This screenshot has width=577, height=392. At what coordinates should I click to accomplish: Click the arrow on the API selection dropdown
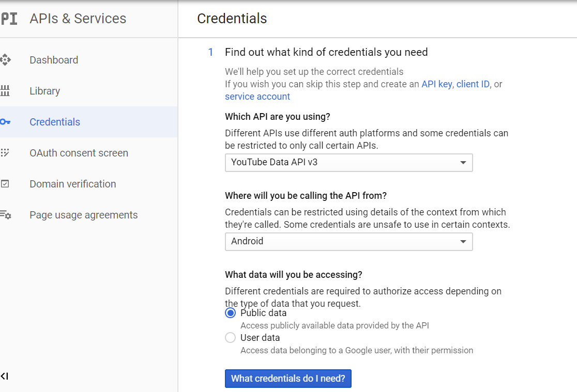tap(463, 163)
